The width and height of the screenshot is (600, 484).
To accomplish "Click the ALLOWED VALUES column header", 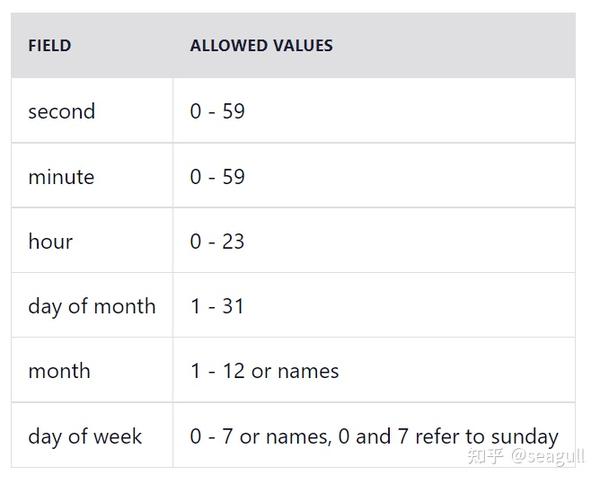I will pos(261,46).
